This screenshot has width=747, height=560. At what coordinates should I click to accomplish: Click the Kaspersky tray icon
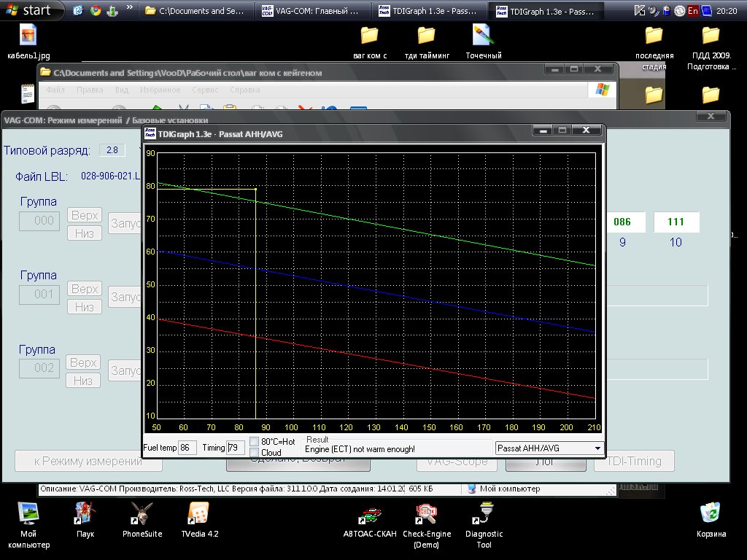tap(639, 11)
